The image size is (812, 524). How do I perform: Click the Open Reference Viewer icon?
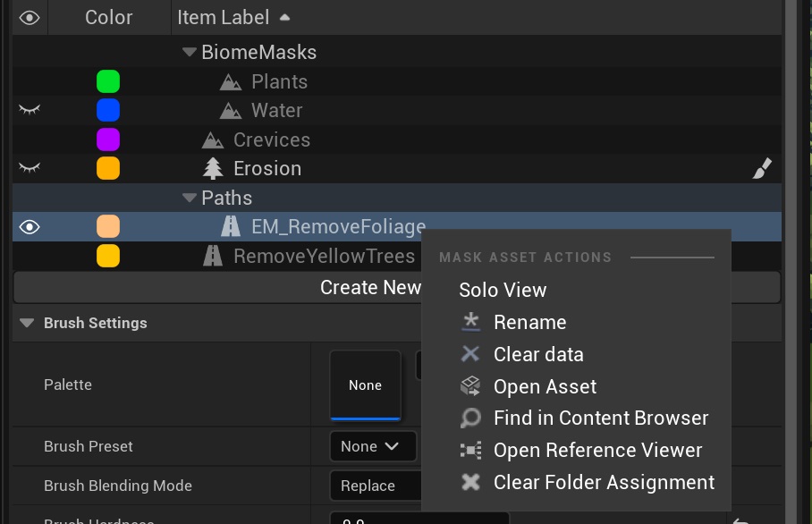(x=469, y=450)
